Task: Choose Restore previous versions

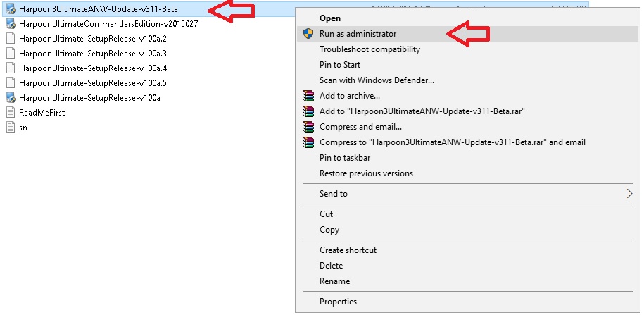Action: pyautogui.click(x=366, y=173)
